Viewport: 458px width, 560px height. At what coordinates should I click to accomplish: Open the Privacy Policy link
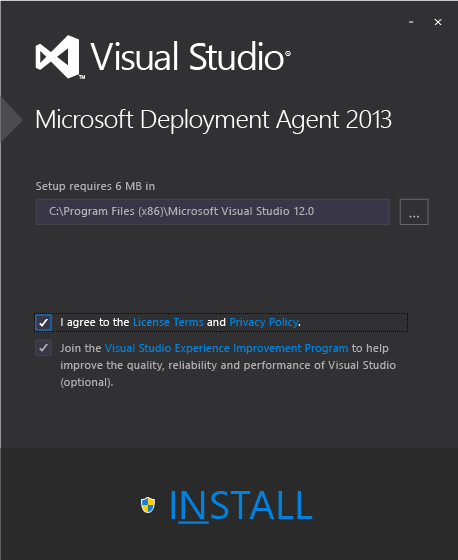click(264, 322)
